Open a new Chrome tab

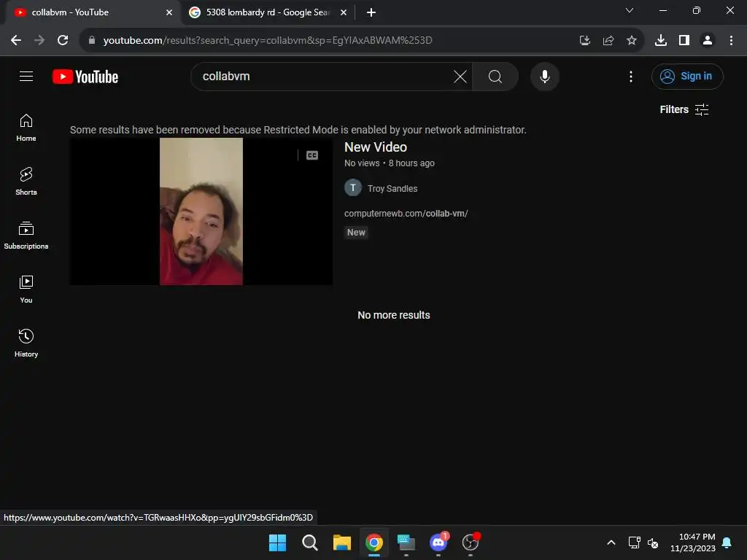371,12
